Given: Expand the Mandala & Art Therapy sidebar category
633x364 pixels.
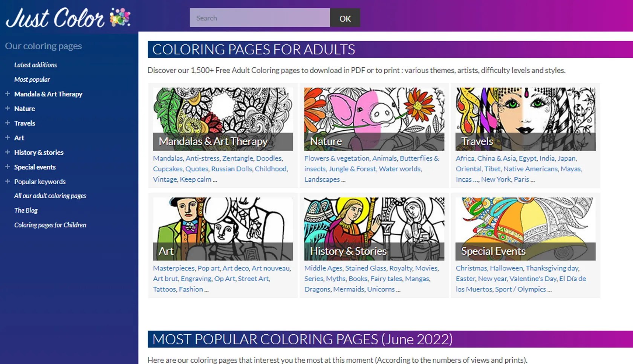Looking at the screenshot, I should point(8,94).
